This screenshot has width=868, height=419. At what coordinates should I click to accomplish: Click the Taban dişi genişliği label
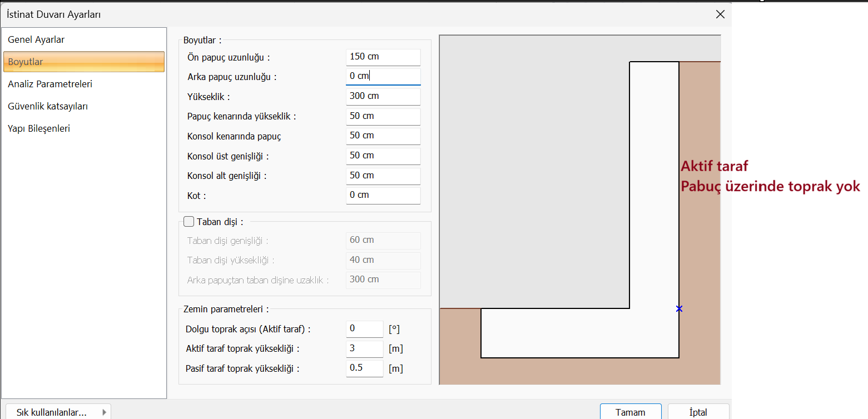pyautogui.click(x=228, y=241)
